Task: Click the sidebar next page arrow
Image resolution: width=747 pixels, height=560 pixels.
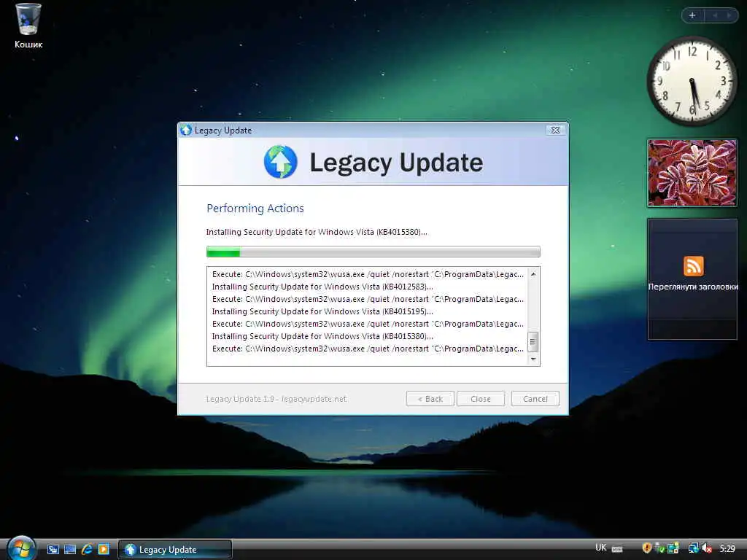Action: 729,15
